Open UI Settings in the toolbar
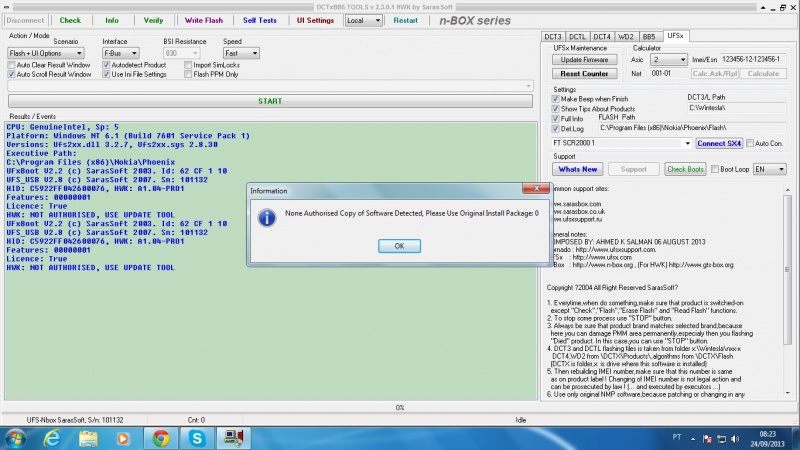The height and width of the screenshot is (450, 800). tap(315, 20)
